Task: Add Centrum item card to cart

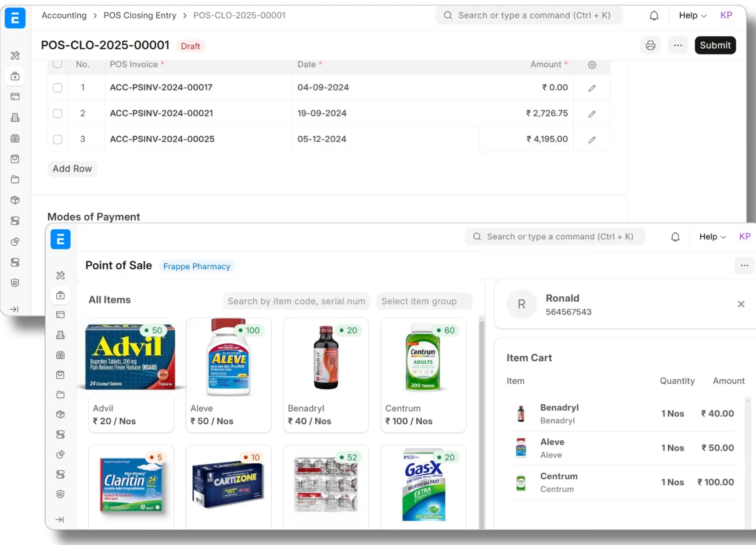Action: [x=423, y=375]
